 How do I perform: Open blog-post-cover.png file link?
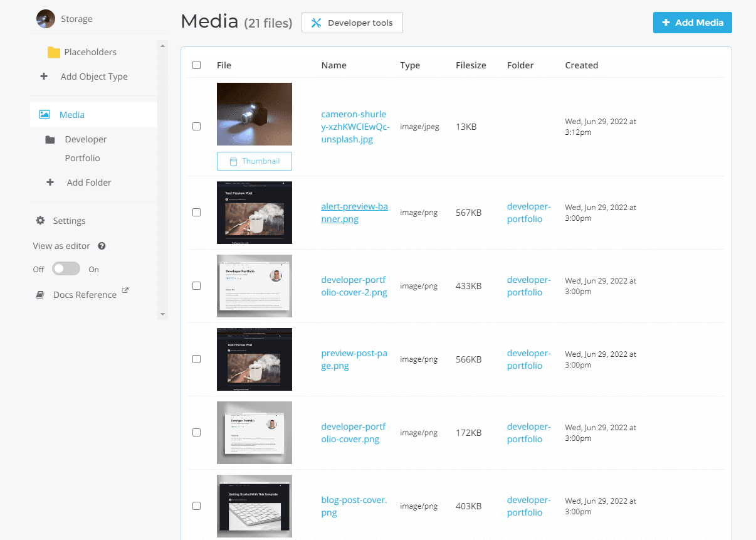click(354, 506)
